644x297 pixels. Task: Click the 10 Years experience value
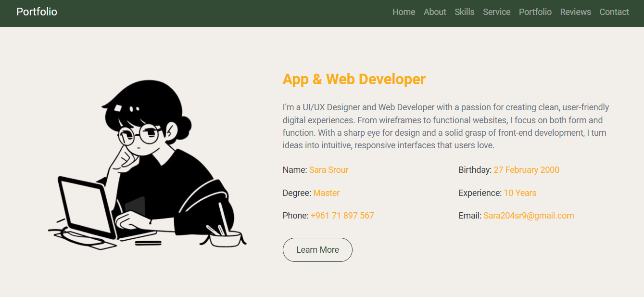tap(519, 193)
